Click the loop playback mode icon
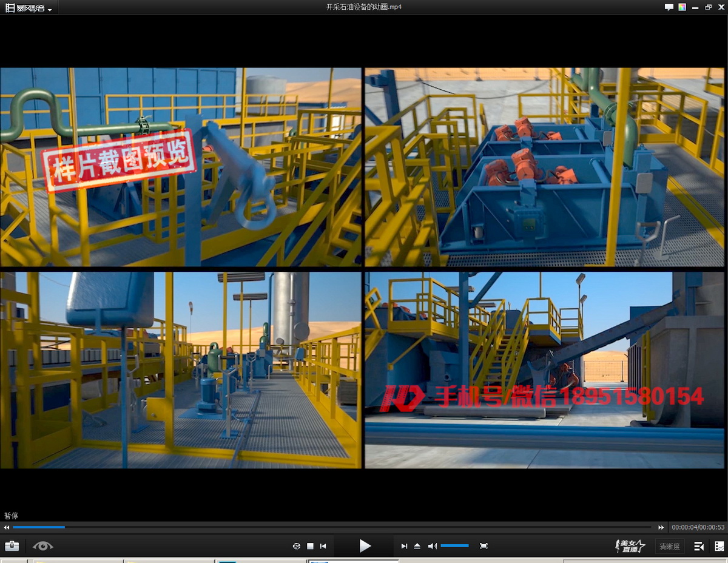This screenshot has height=563, width=728. point(296,546)
